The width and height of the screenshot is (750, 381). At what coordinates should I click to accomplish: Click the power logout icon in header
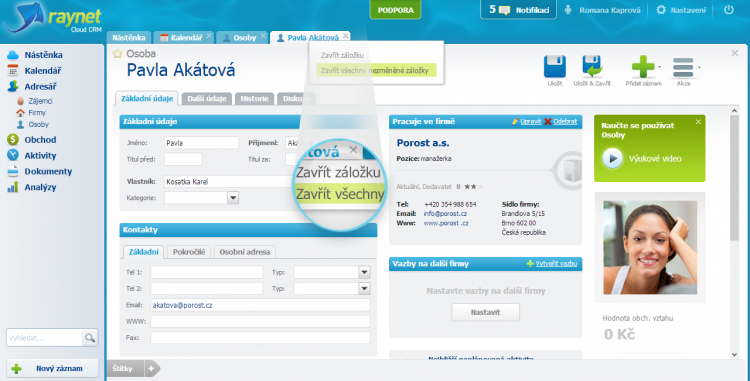(x=728, y=10)
